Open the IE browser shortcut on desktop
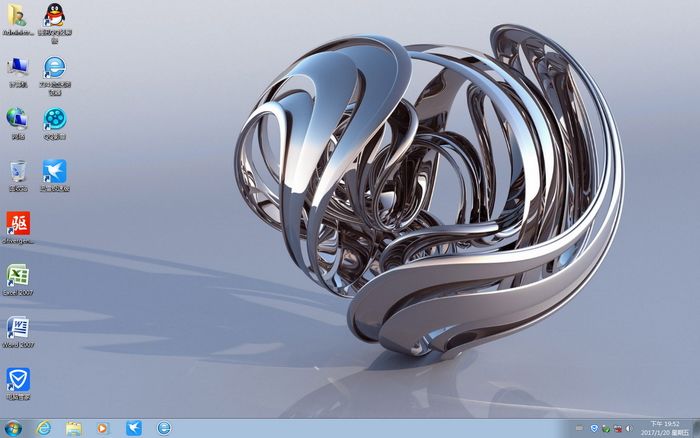Screen dimensions: 700x438 click(55, 68)
